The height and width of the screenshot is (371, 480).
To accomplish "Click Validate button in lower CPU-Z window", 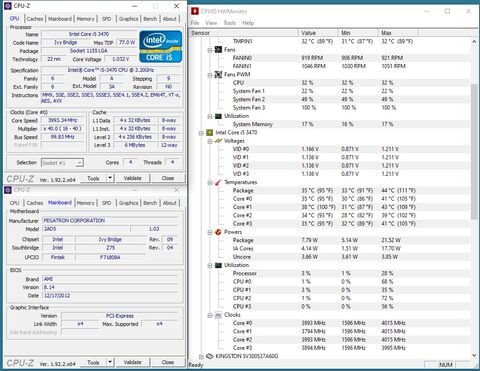I will coord(133,362).
